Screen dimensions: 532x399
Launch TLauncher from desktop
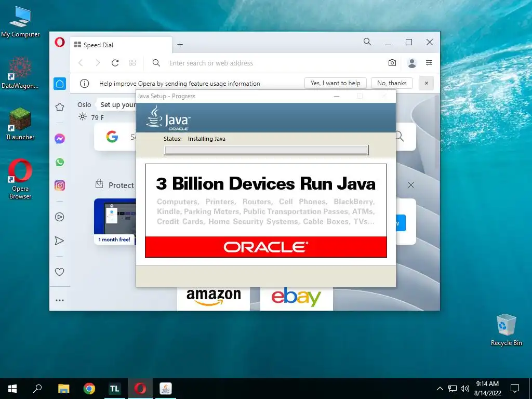point(20,124)
